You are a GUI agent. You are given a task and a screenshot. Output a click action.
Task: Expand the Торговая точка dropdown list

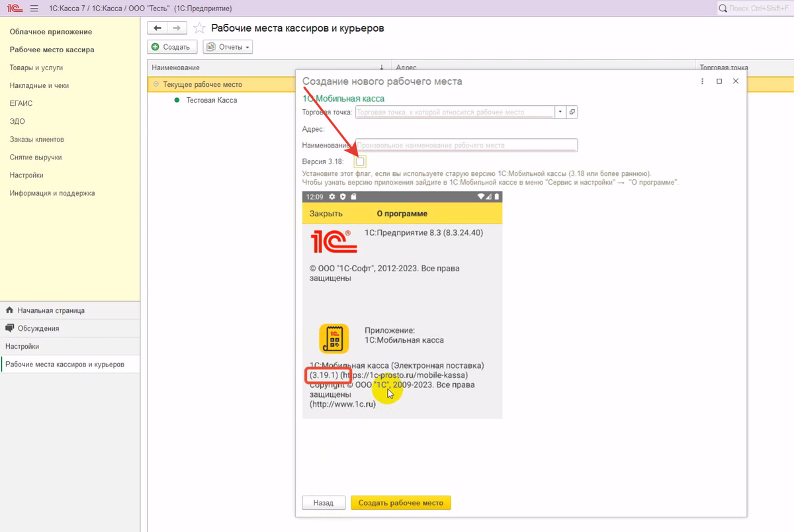pyautogui.click(x=560, y=112)
